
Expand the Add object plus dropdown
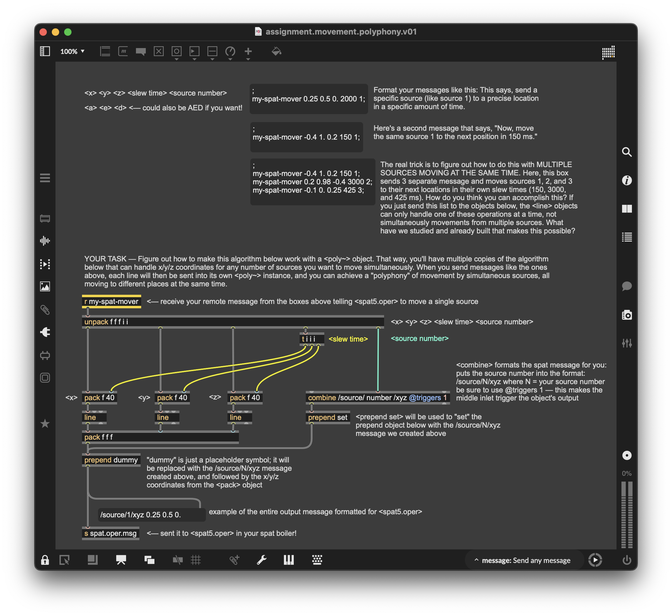pyautogui.click(x=248, y=59)
